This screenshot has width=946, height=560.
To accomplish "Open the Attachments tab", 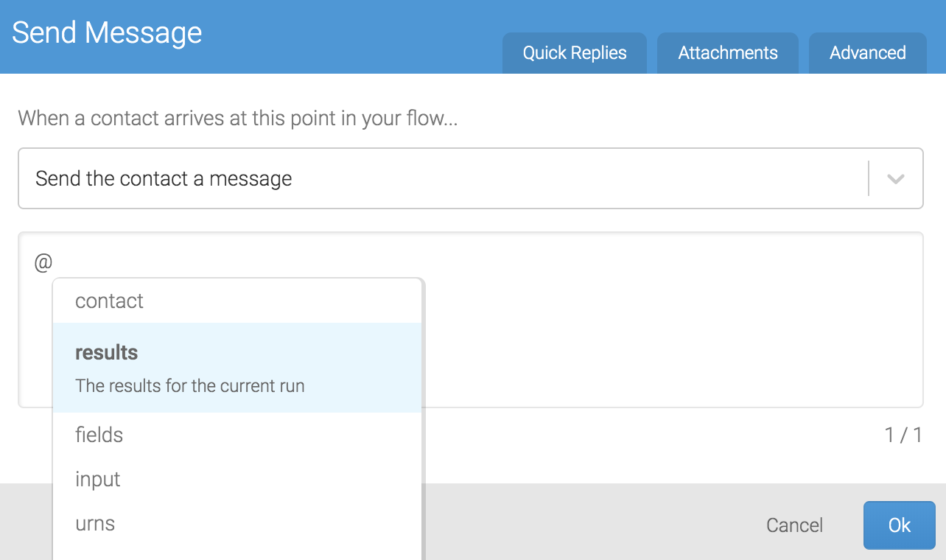I will (x=727, y=52).
